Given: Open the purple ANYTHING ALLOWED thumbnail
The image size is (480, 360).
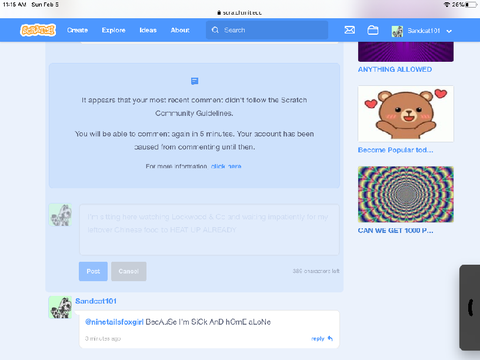Looking at the screenshot, I should coord(406,52).
